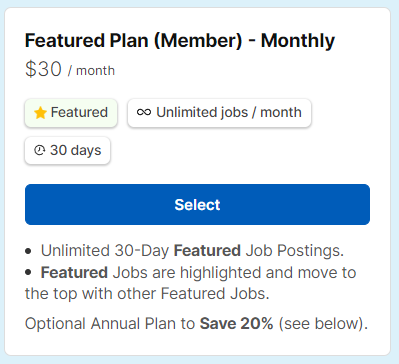Click the $30 price amount
This screenshot has height=364, width=399.
tap(43, 69)
